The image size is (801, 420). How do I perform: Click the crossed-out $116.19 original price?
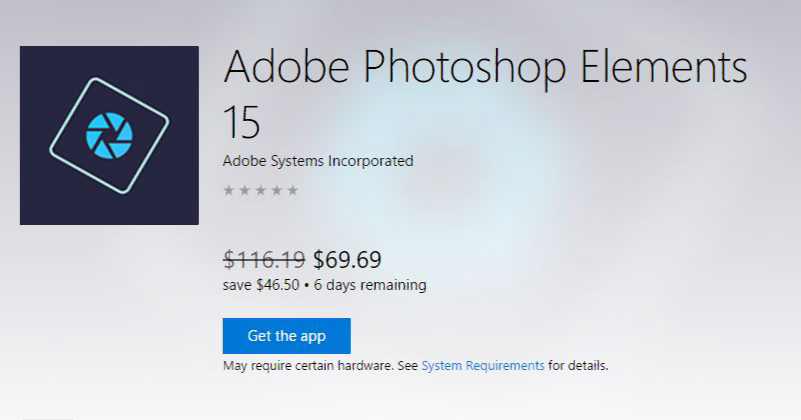tap(264, 260)
